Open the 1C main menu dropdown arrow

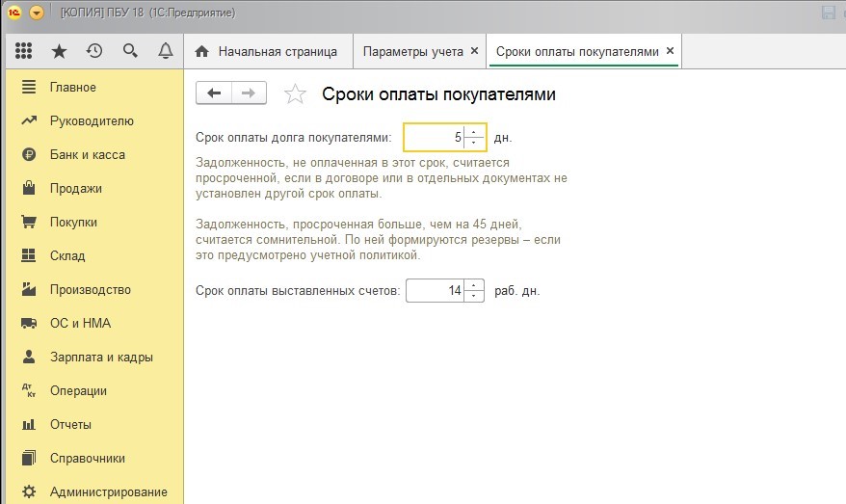point(37,13)
